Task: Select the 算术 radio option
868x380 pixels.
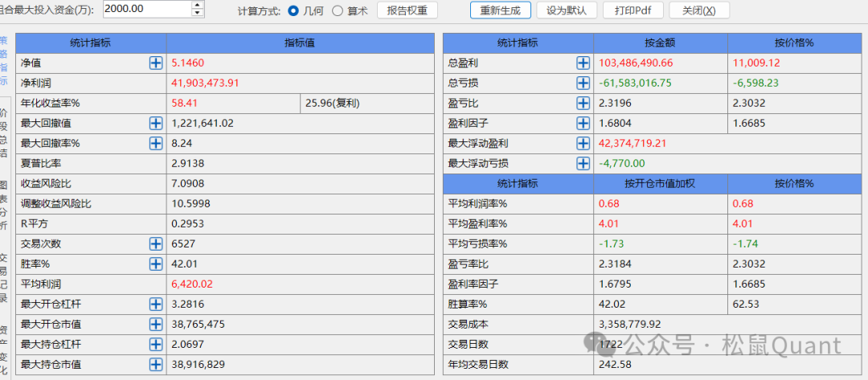Action: (x=338, y=10)
